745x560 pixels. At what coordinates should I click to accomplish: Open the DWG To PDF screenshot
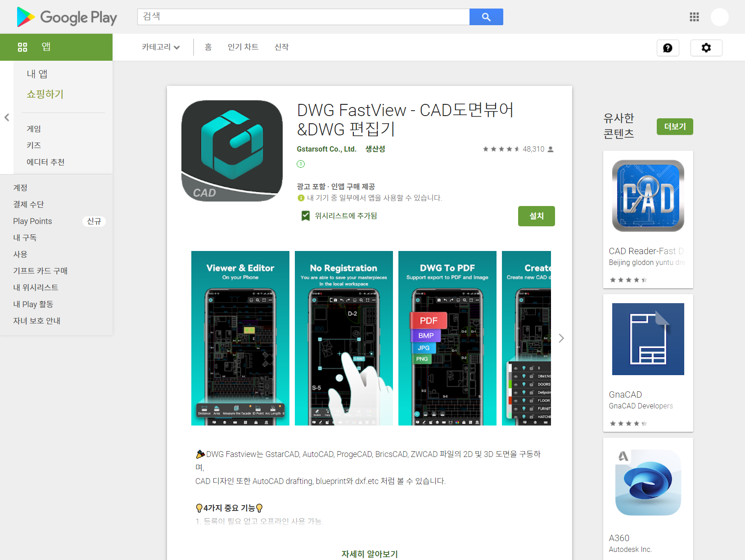click(447, 338)
